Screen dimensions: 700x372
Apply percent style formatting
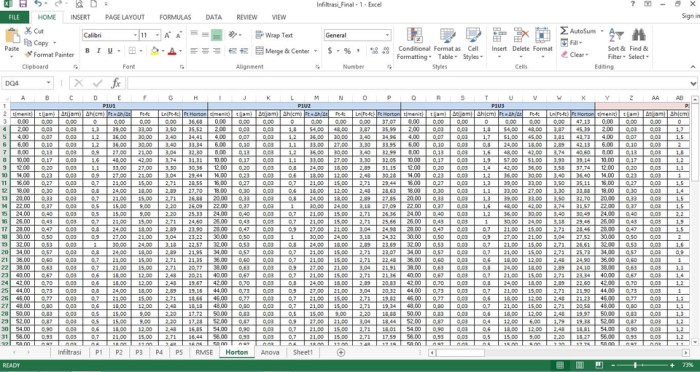(347, 51)
